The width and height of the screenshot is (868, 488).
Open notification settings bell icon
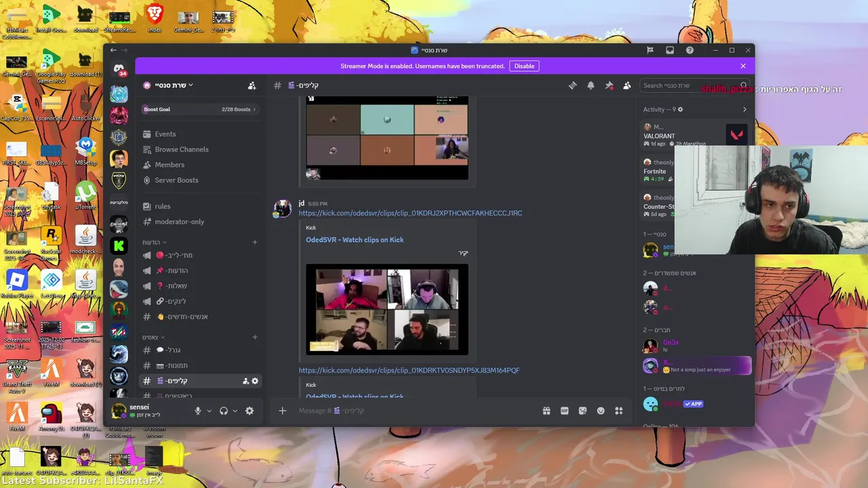591,85
